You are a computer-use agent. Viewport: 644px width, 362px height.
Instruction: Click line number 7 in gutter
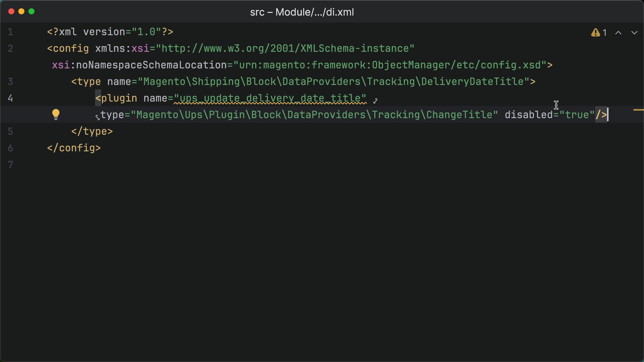[x=10, y=165]
